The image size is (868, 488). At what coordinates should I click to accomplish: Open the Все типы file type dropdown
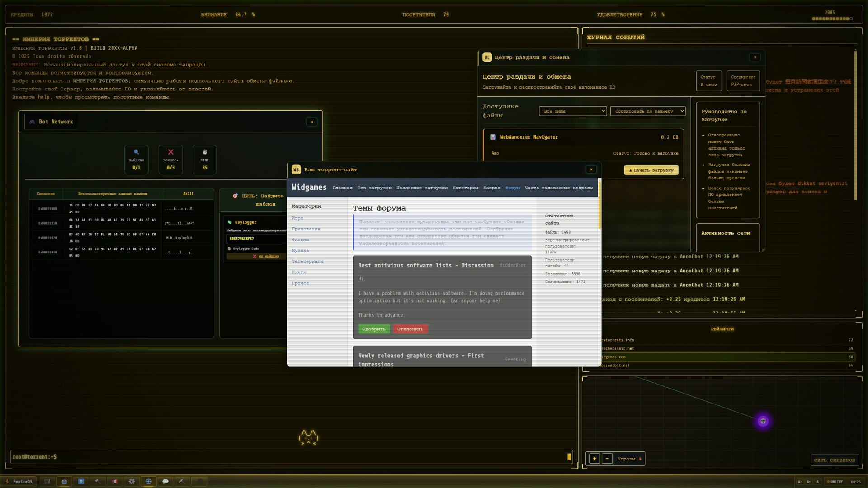pos(572,111)
